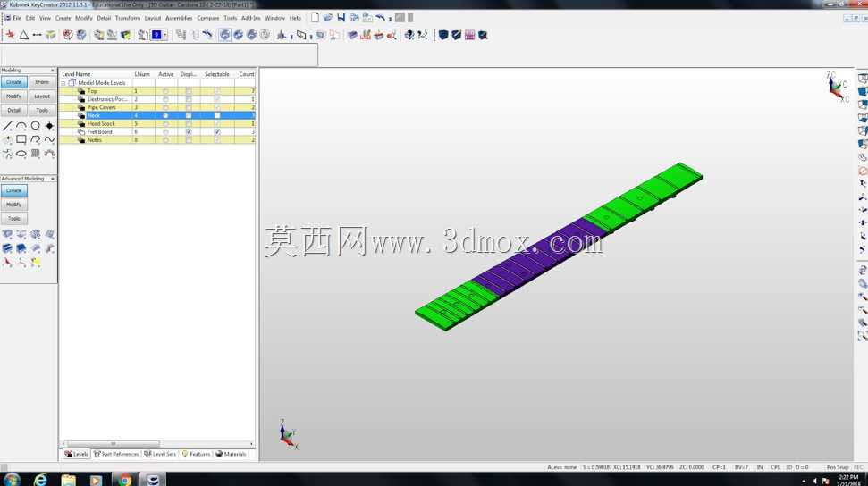The width and height of the screenshot is (868, 486).
Task: Toggle Fret Board selectable checkbox
Action: (x=217, y=131)
